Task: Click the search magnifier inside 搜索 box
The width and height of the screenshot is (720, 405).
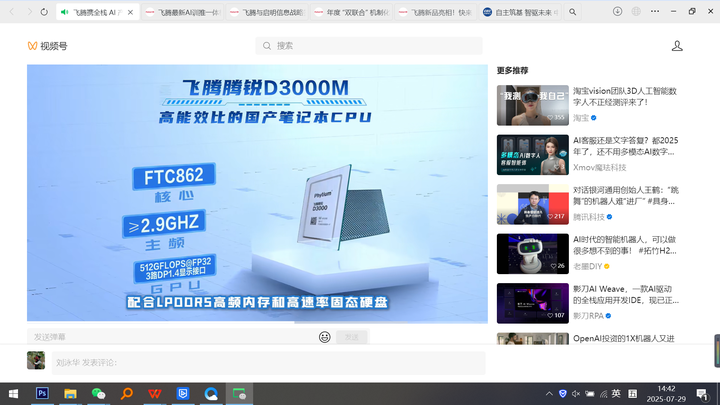Action: [267, 46]
